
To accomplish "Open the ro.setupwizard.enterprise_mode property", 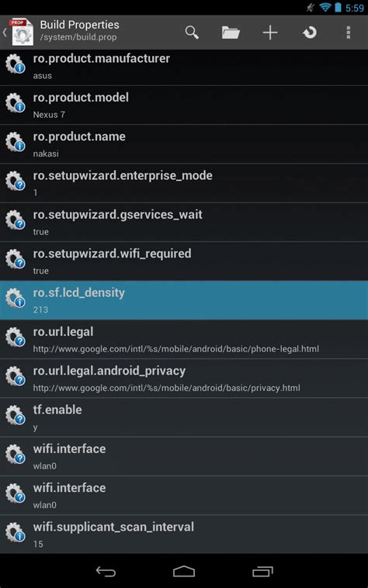I will tap(184, 183).
